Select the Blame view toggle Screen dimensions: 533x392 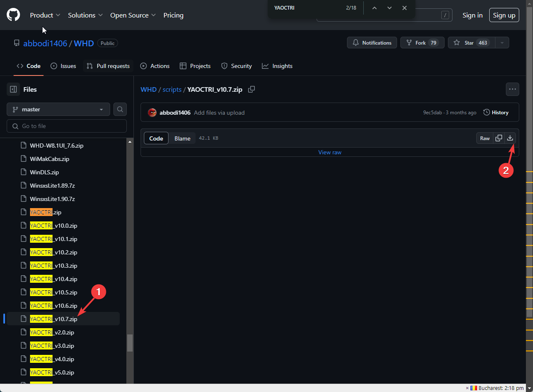coord(182,138)
